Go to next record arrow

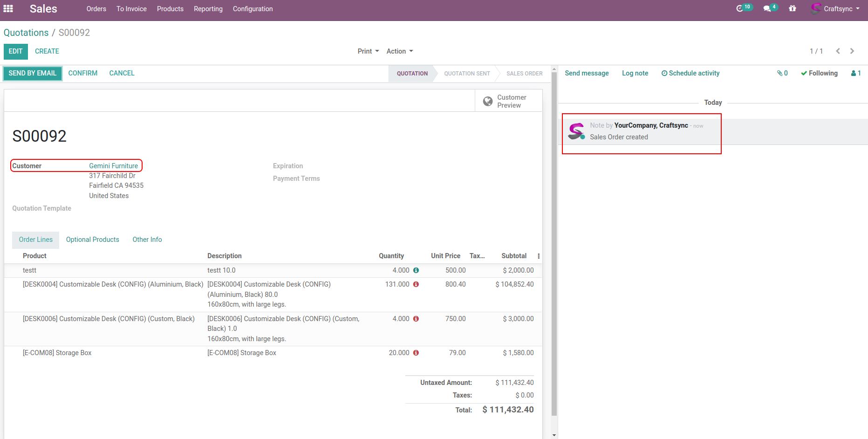[x=852, y=51]
